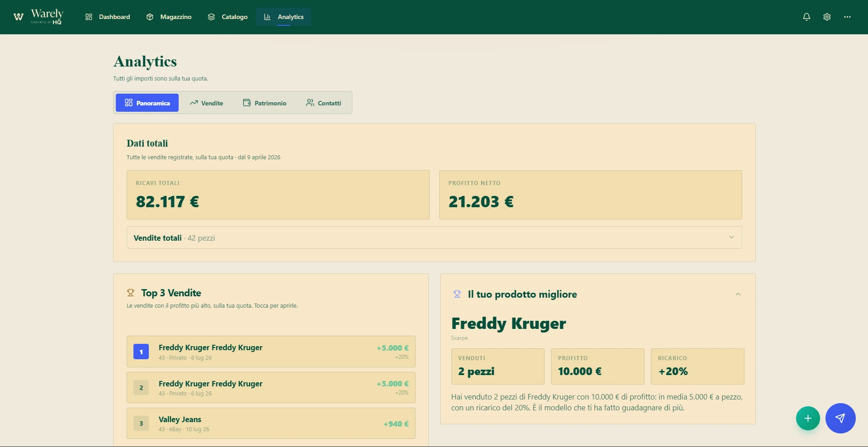
Task: Click '43 · eBay · 10 lug 26' text
Action: [184, 429]
